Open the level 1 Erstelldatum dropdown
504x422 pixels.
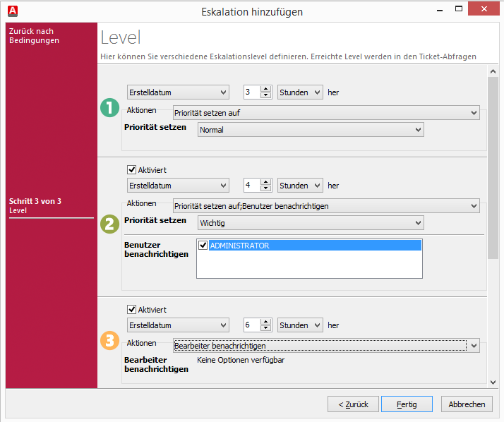click(178, 92)
